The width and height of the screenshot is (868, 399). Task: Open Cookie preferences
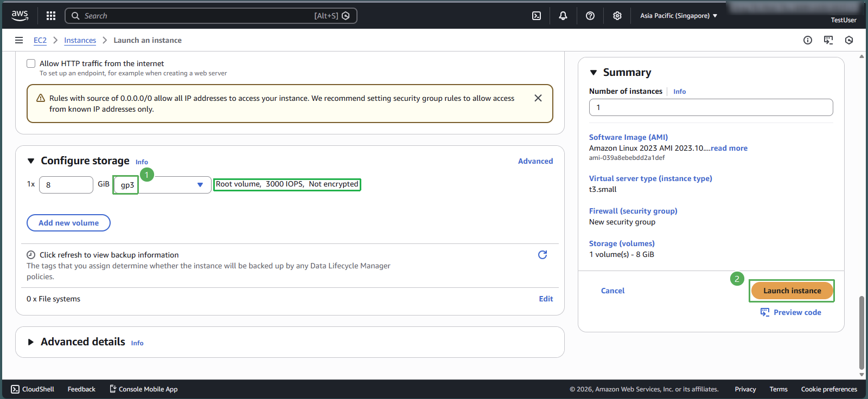[829, 389]
